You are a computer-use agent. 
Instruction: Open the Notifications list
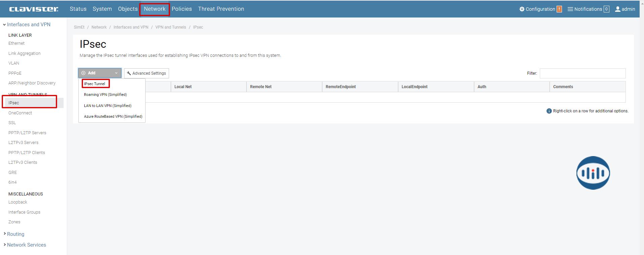tap(588, 9)
